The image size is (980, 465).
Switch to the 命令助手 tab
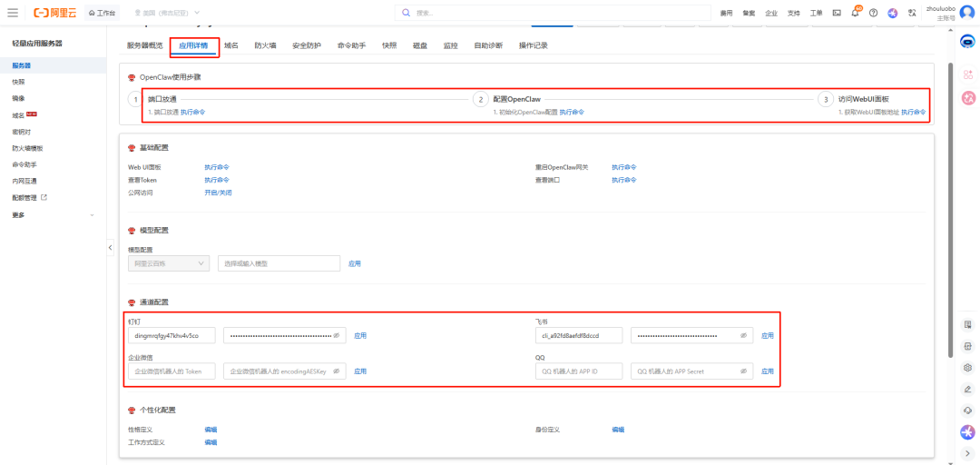352,45
